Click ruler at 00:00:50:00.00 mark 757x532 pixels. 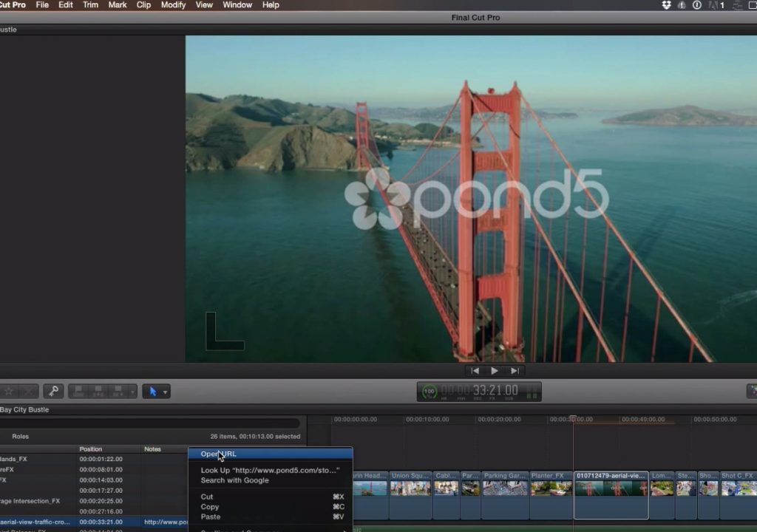coord(715,419)
